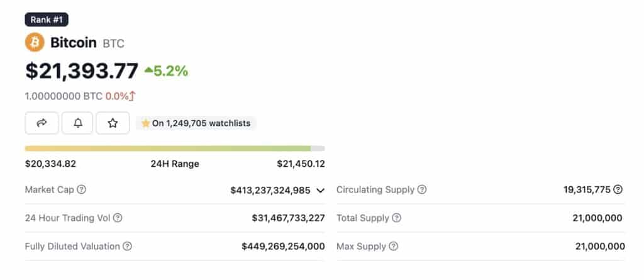Click the On 1,249,705 watchlists badge
Viewport: 644px width, 280px height.
click(196, 123)
